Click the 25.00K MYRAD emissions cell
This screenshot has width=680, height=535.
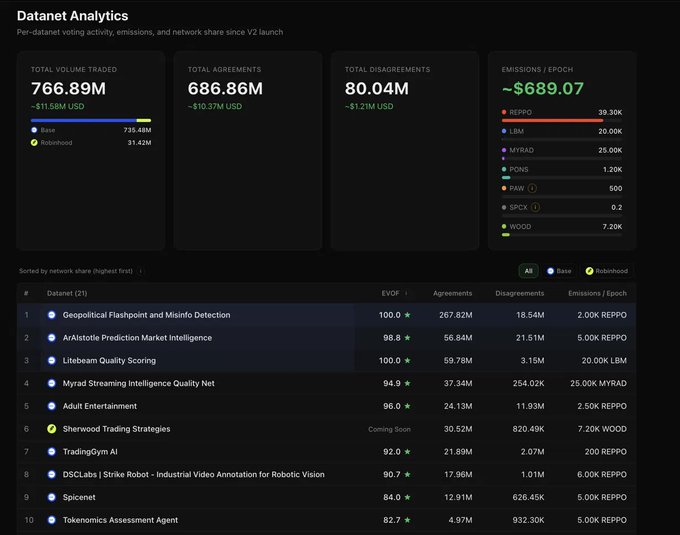[x=598, y=383]
